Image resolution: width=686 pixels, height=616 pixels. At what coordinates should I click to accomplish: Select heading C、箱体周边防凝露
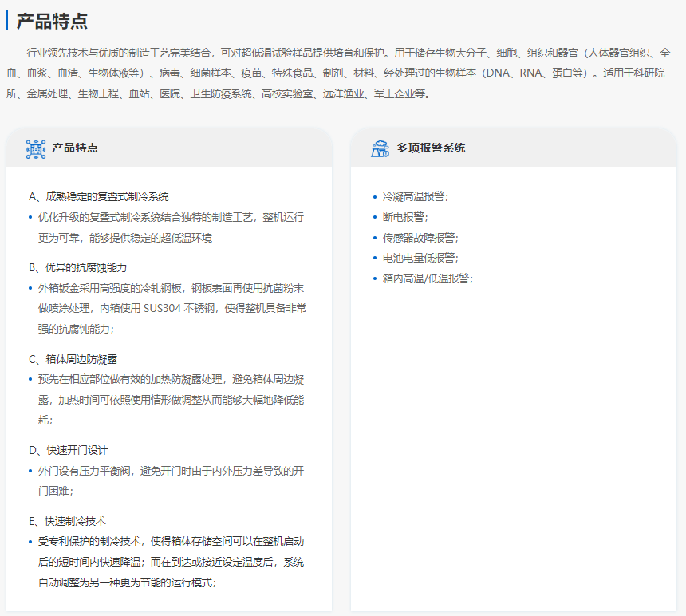point(73,359)
